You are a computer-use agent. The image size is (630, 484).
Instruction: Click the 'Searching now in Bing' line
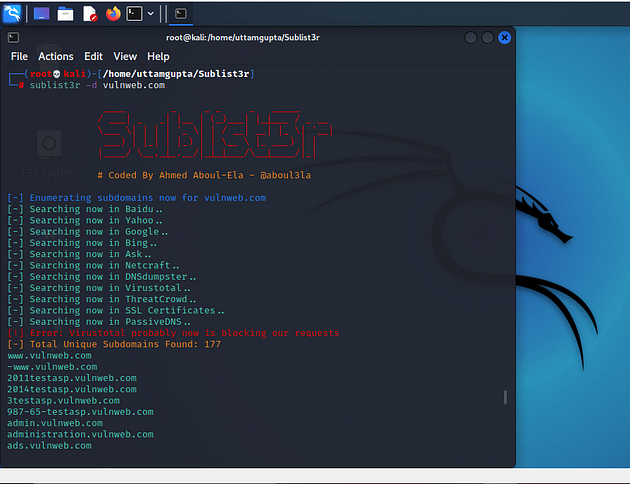[x=82, y=243]
